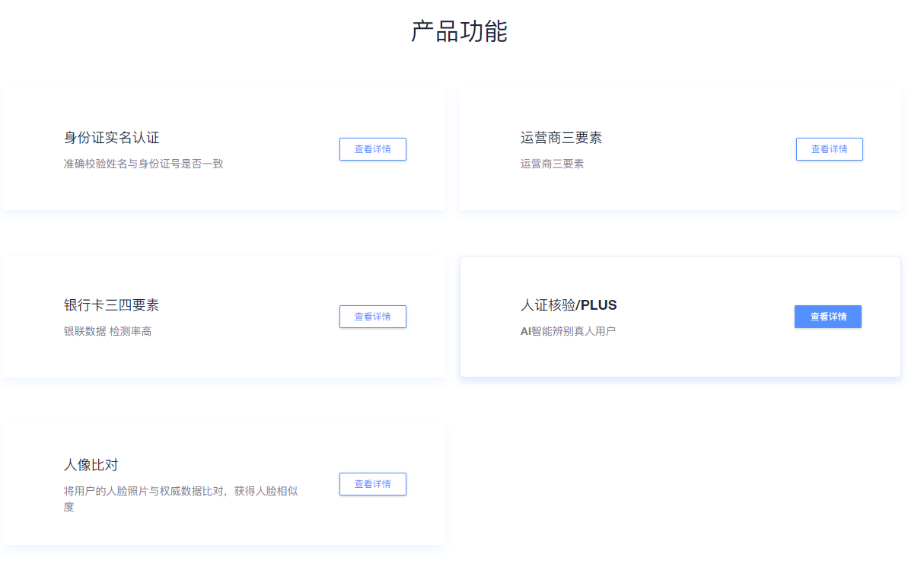Click the blue 查看详情 button on 人证核验/PLUS

coord(827,317)
